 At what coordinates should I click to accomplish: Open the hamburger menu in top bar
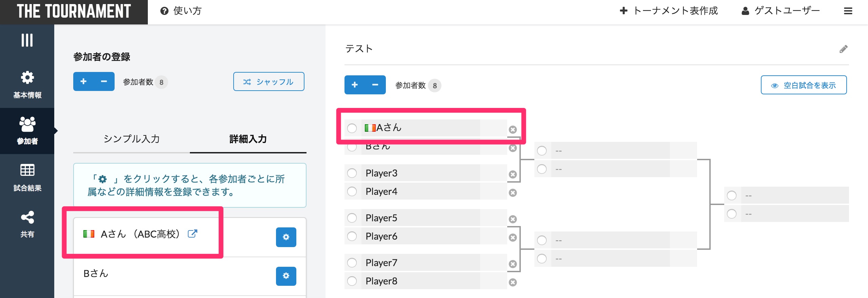[848, 11]
